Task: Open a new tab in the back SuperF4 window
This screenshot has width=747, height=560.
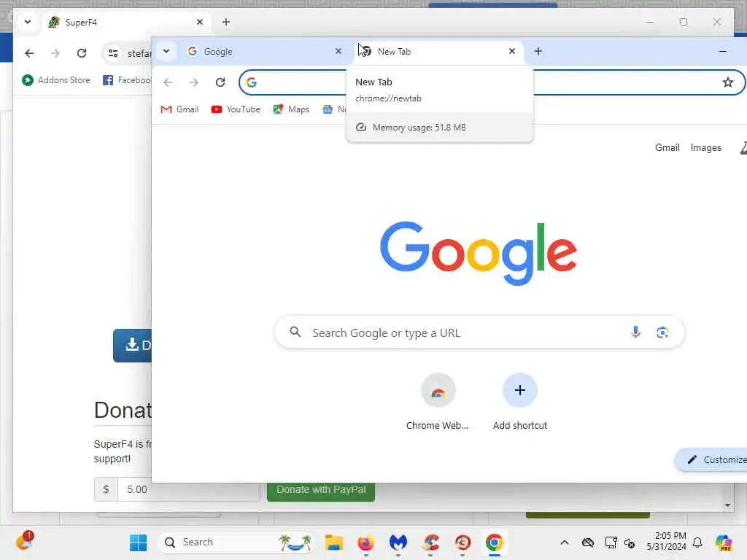Action: coord(226,22)
